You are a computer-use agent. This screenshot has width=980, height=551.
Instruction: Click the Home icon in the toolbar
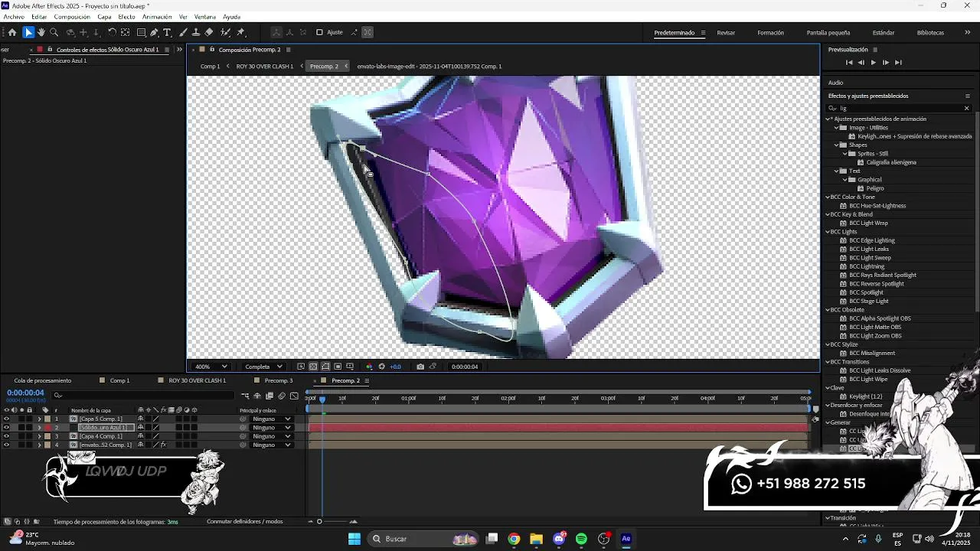[12, 32]
